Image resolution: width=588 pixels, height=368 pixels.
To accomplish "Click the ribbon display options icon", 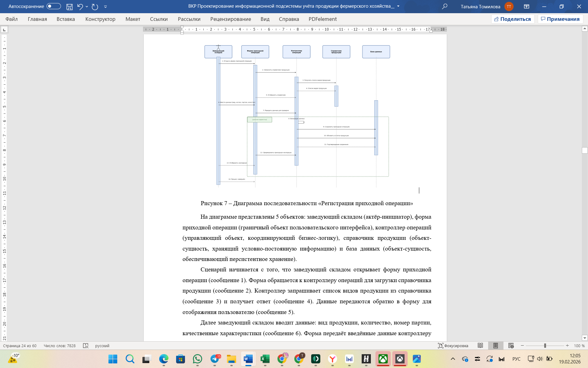I will (526, 6).
